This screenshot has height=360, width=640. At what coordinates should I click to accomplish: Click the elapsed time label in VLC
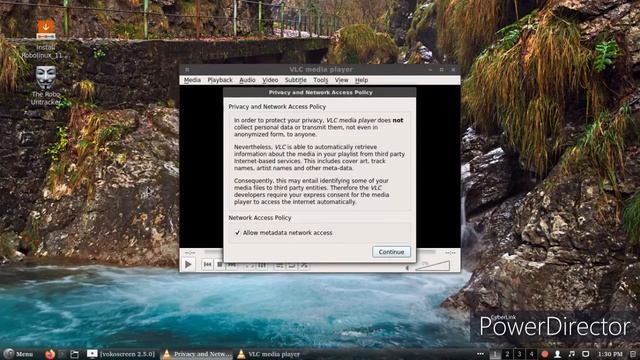(x=190, y=253)
